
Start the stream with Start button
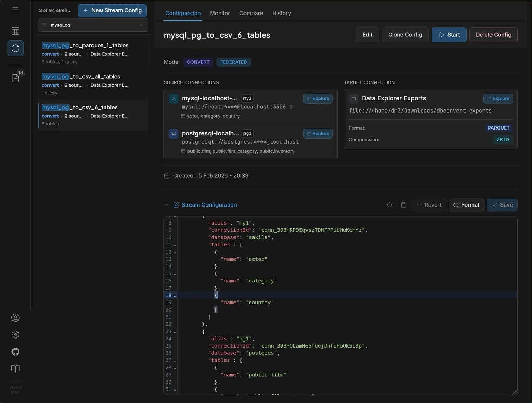pos(449,35)
